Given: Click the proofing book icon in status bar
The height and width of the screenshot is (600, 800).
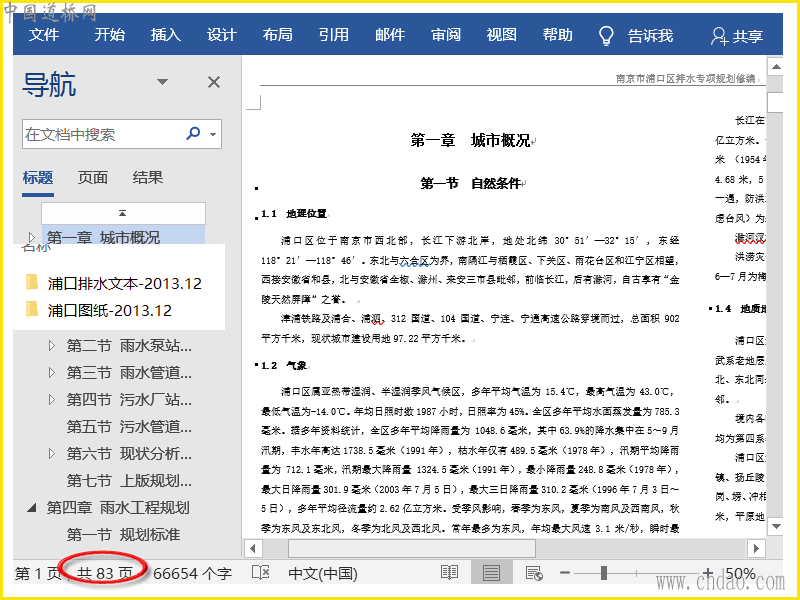Looking at the screenshot, I should pyautogui.click(x=261, y=572).
